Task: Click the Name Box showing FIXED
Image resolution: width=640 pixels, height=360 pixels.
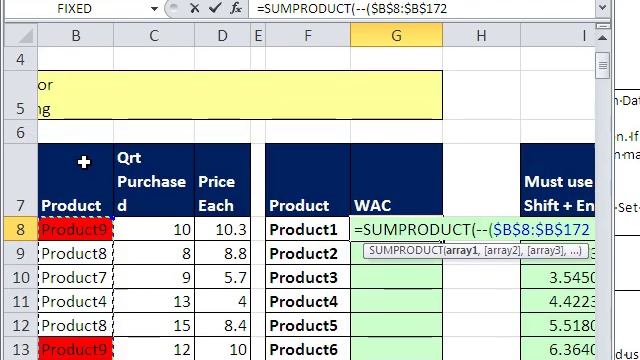Action: [x=75, y=9]
